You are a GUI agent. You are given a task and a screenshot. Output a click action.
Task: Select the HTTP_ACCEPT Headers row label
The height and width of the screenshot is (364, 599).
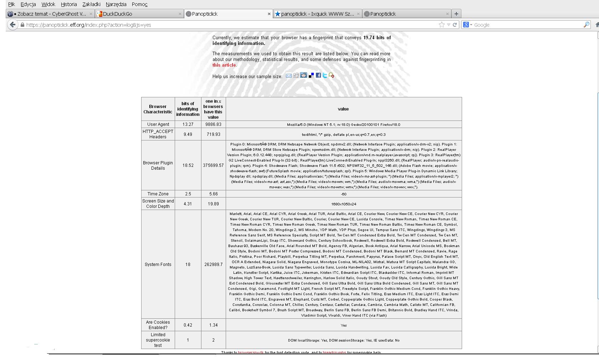158,134
